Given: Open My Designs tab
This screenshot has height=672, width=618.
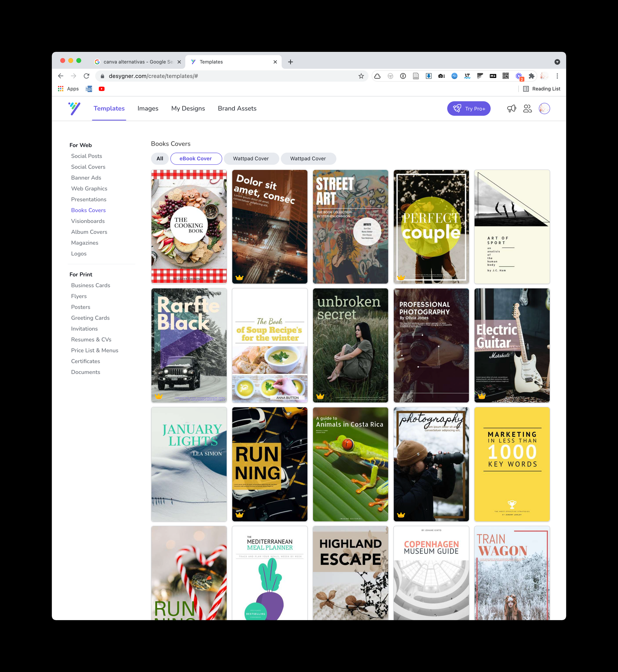Looking at the screenshot, I should [x=188, y=109].
